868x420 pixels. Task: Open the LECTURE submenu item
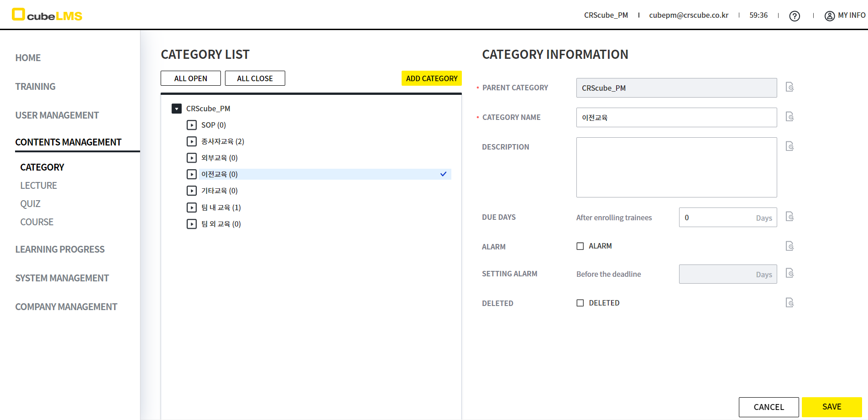(38, 186)
